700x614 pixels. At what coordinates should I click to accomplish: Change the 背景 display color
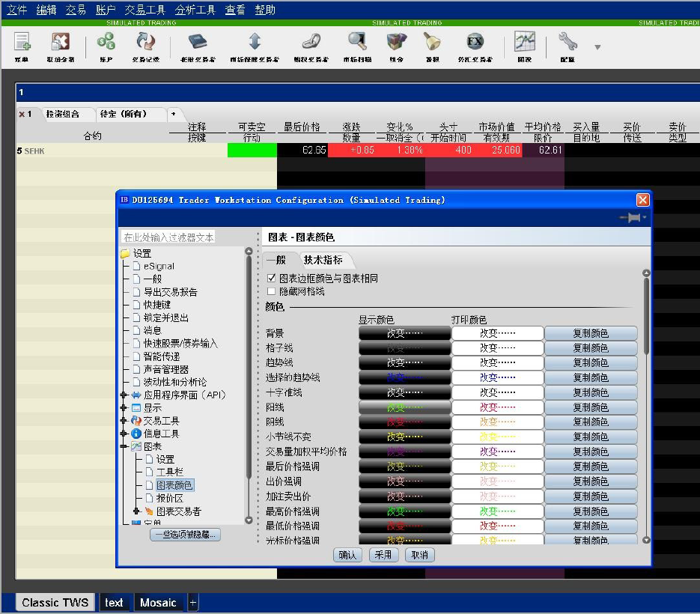(404, 333)
